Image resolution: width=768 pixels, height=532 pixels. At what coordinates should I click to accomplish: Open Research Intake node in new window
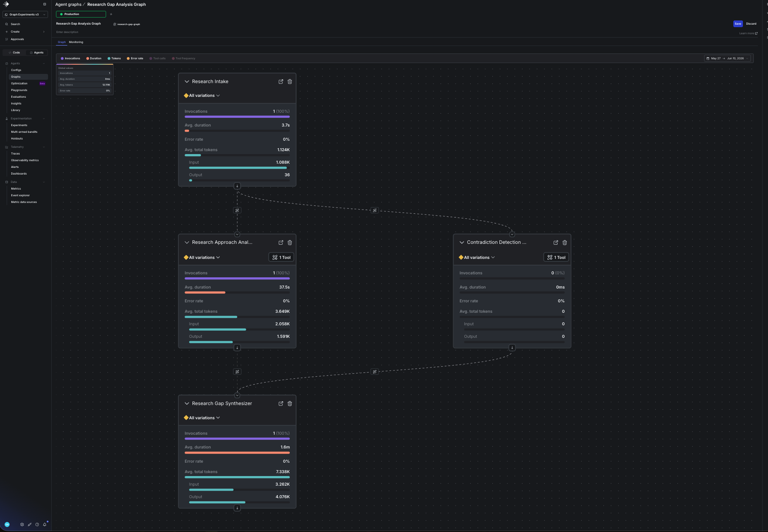click(281, 81)
